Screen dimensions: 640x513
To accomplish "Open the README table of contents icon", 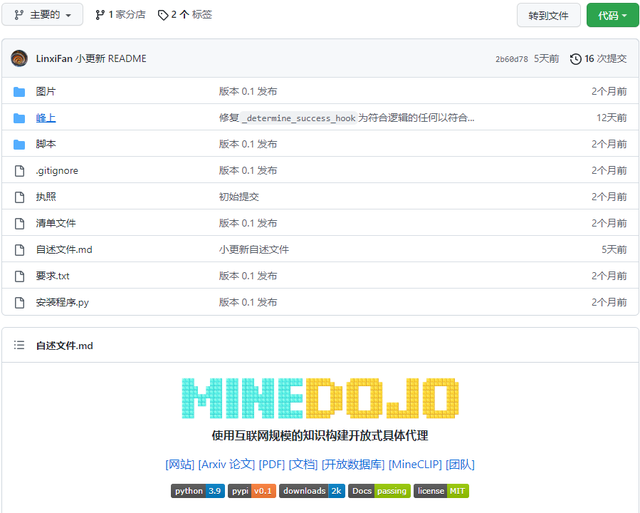I will (x=19, y=345).
